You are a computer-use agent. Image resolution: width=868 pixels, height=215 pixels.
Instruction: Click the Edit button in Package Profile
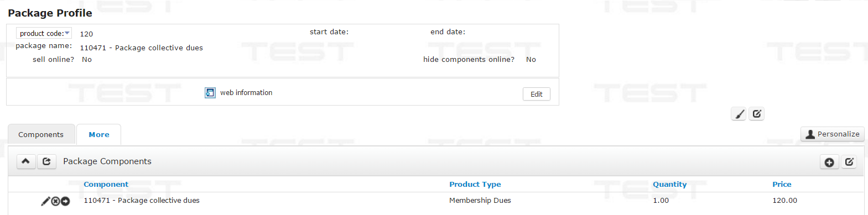tap(537, 94)
